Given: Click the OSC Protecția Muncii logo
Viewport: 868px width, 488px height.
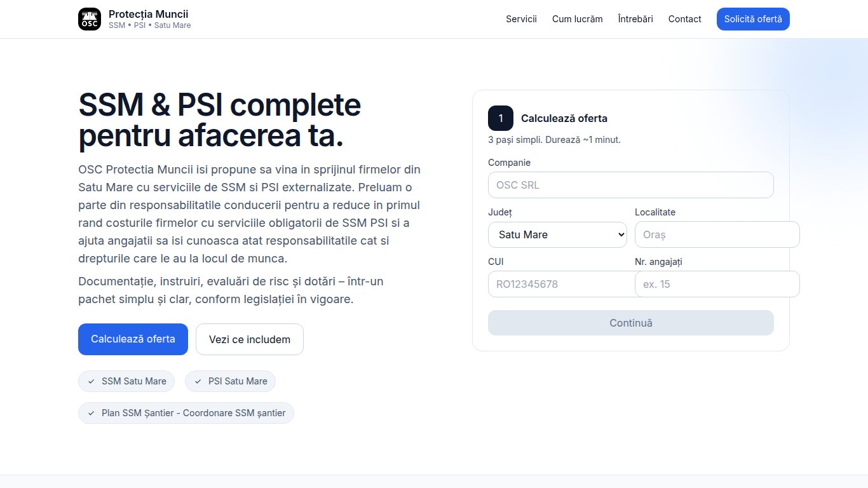Looking at the screenshot, I should [90, 19].
